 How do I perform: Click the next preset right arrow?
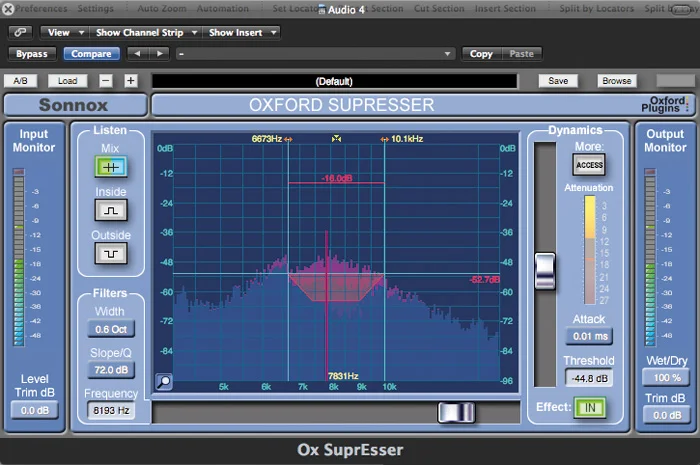pos(159,54)
